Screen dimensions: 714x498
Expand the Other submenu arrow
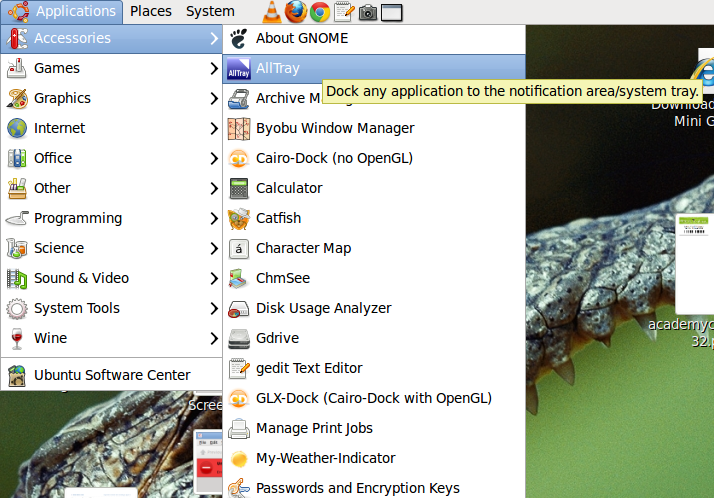tap(214, 189)
